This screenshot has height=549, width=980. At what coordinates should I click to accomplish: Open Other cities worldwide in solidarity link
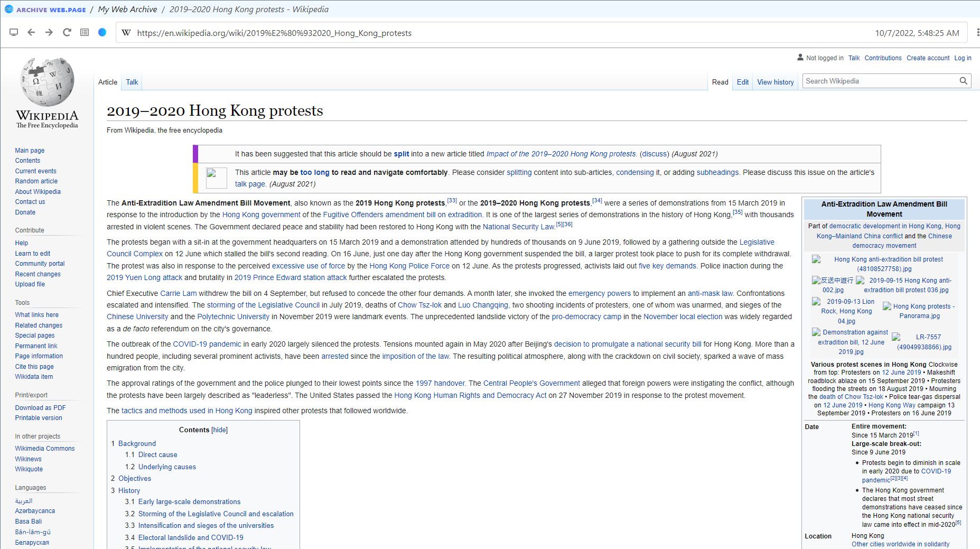900,544
